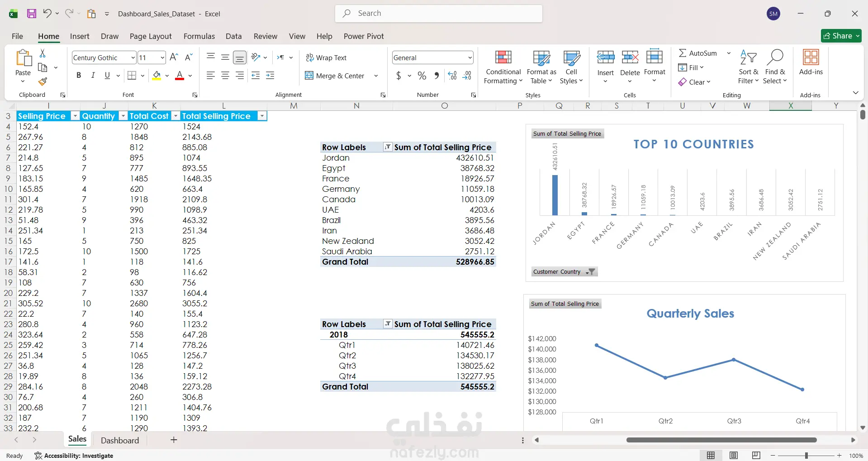Open Conditional Formatting menu
868x461 pixels.
click(503, 67)
